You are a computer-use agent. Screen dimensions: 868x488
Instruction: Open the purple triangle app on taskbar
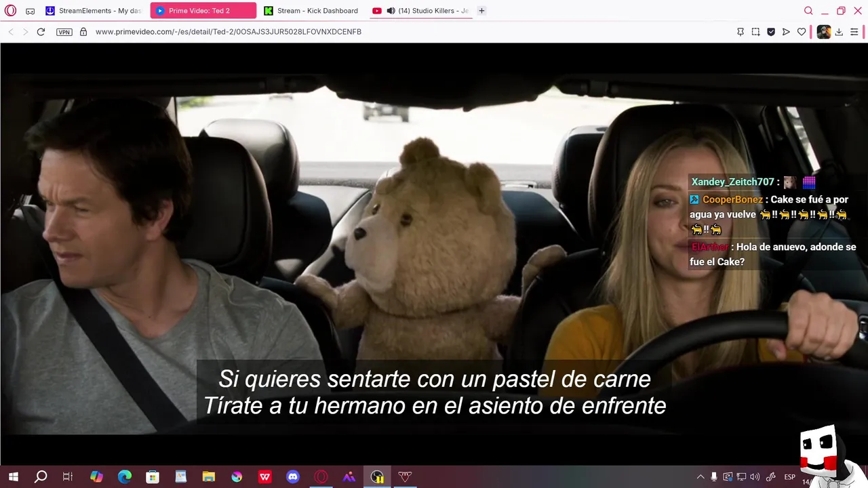(349, 477)
